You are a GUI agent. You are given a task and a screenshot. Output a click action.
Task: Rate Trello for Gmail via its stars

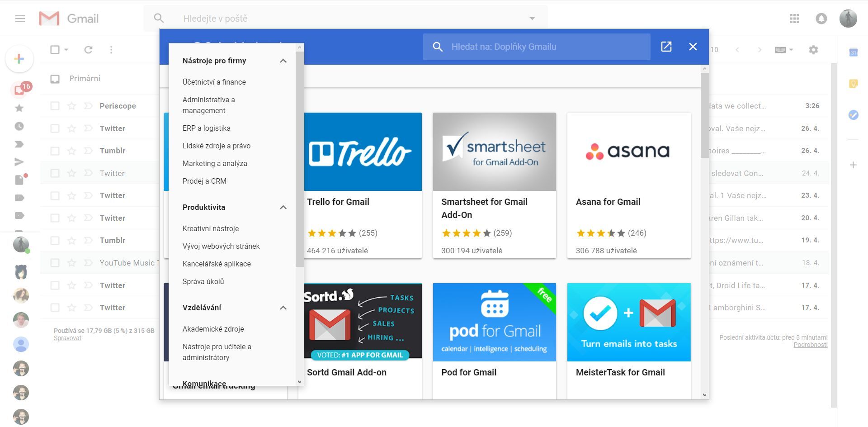point(331,233)
